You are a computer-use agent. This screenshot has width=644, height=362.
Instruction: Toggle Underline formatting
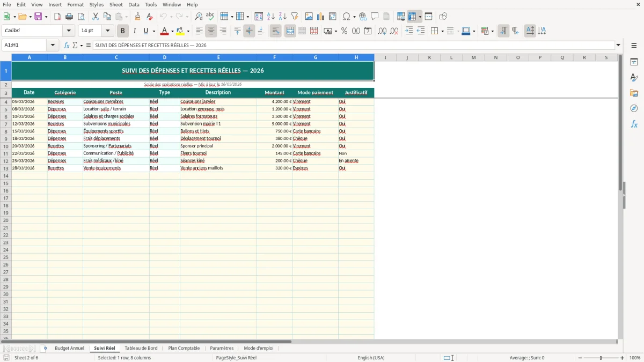pos(145,31)
